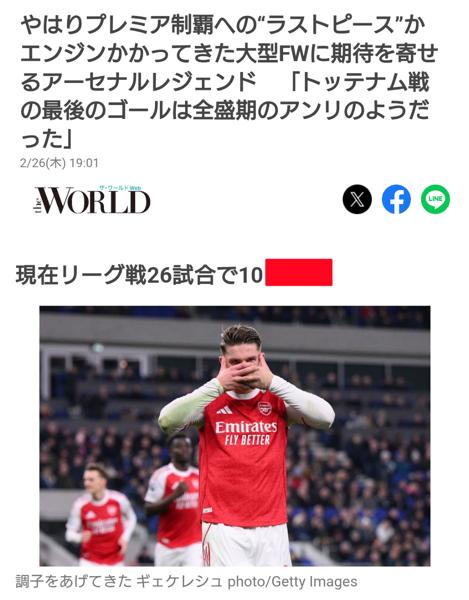Click the photo/Getty Images credit
The image size is (469, 600).
pyautogui.click(x=293, y=582)
